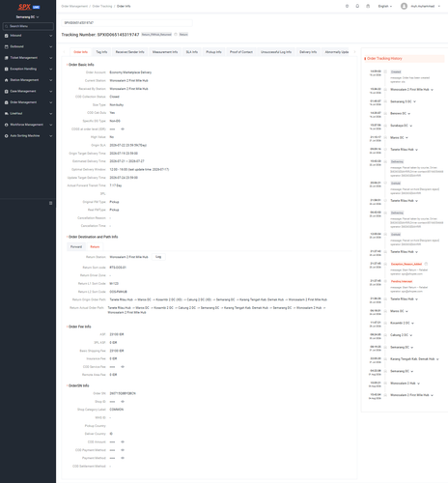Reveal the COD Payment Method value
The image size is (448, 483).
coord(123,450)
